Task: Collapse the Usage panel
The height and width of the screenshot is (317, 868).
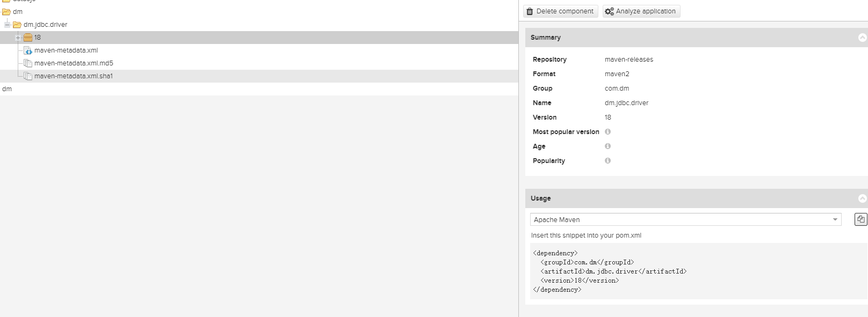Action: pos(862,198)
